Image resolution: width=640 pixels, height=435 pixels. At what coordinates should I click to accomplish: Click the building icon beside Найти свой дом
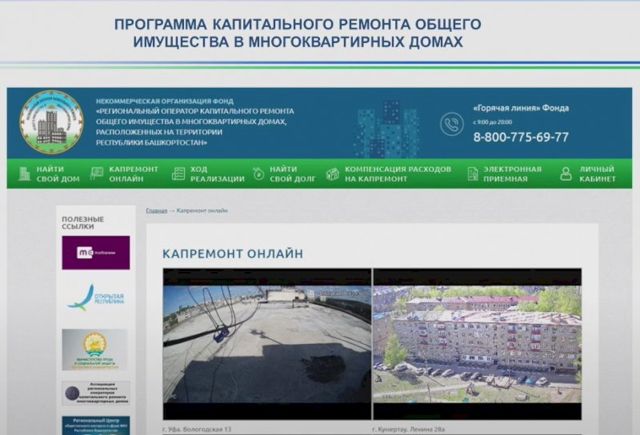(x=23, y=174)
